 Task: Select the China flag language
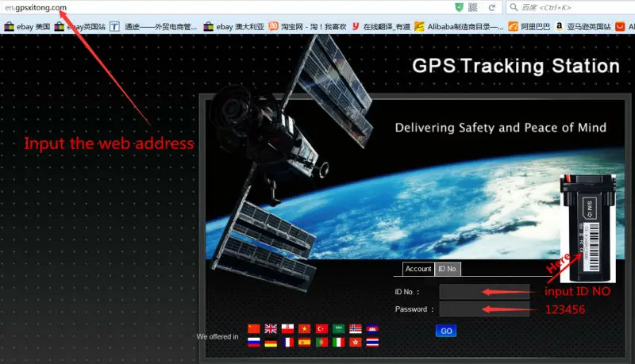[x=254, y=328]
